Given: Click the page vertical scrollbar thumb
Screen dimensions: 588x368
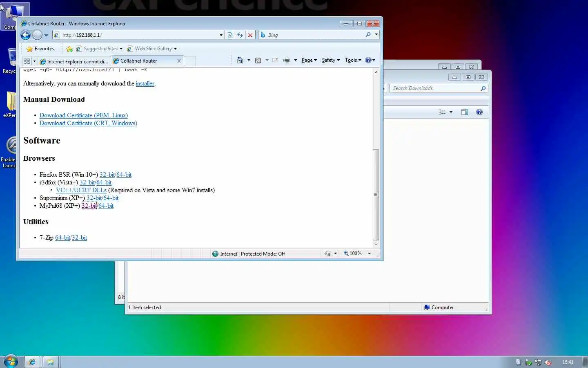Looking at the screenshot, I should [376, 195].
